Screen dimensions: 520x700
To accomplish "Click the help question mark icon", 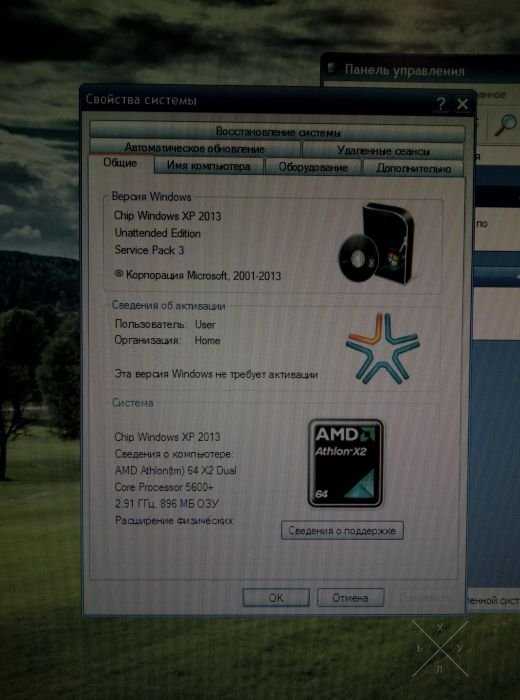I will 441,104.
